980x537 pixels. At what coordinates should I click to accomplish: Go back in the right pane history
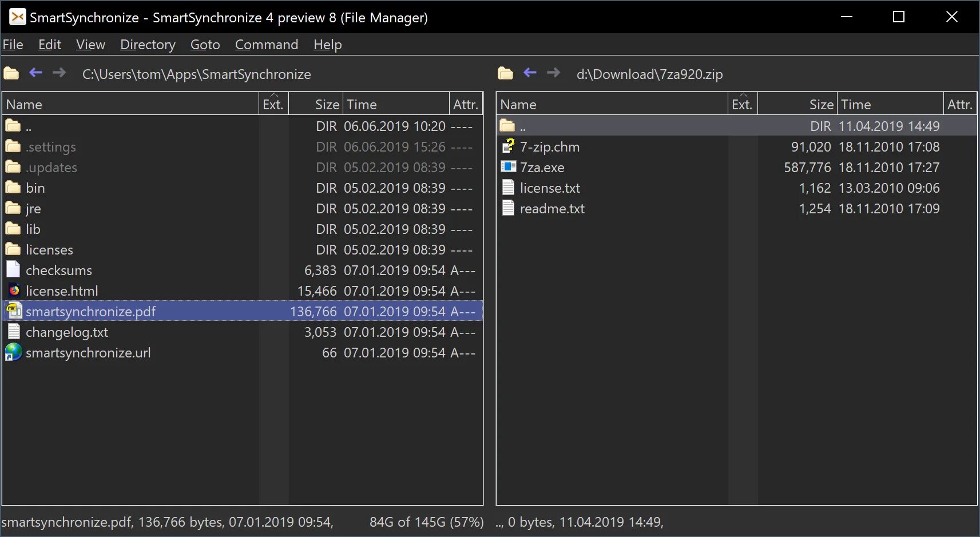click(x=530, y=73)
